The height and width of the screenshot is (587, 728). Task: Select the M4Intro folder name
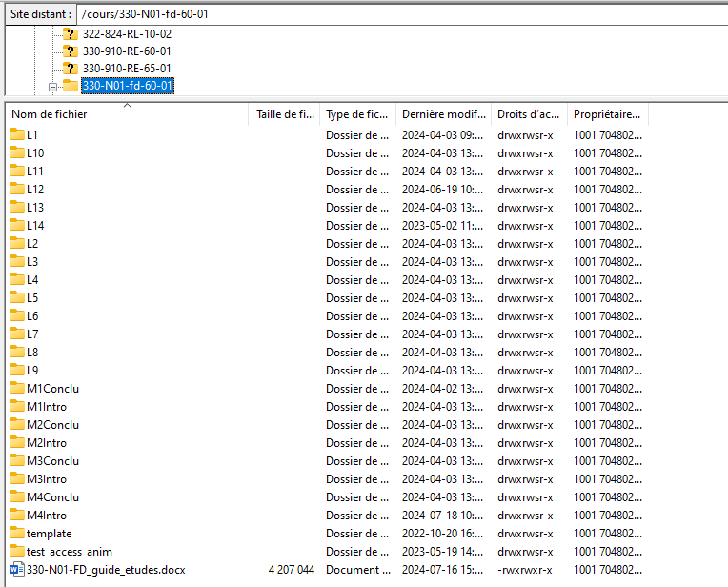(47, 516)
